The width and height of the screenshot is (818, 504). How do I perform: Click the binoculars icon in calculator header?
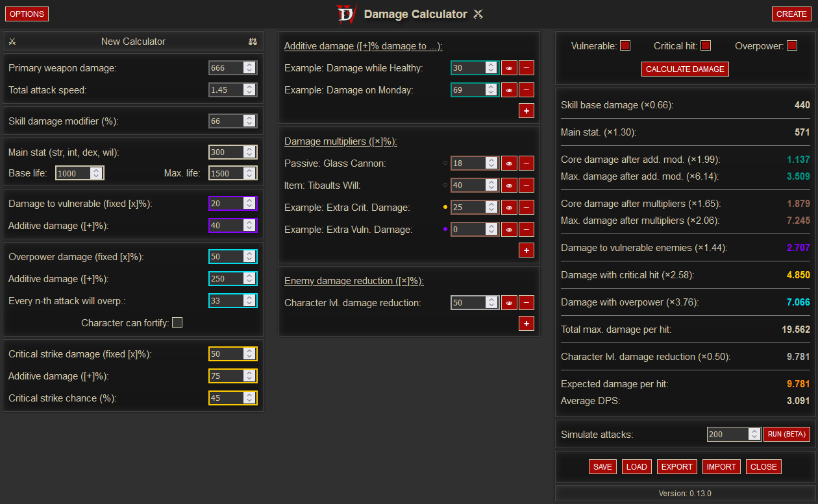pyautogui.click(x=253, y=42)
